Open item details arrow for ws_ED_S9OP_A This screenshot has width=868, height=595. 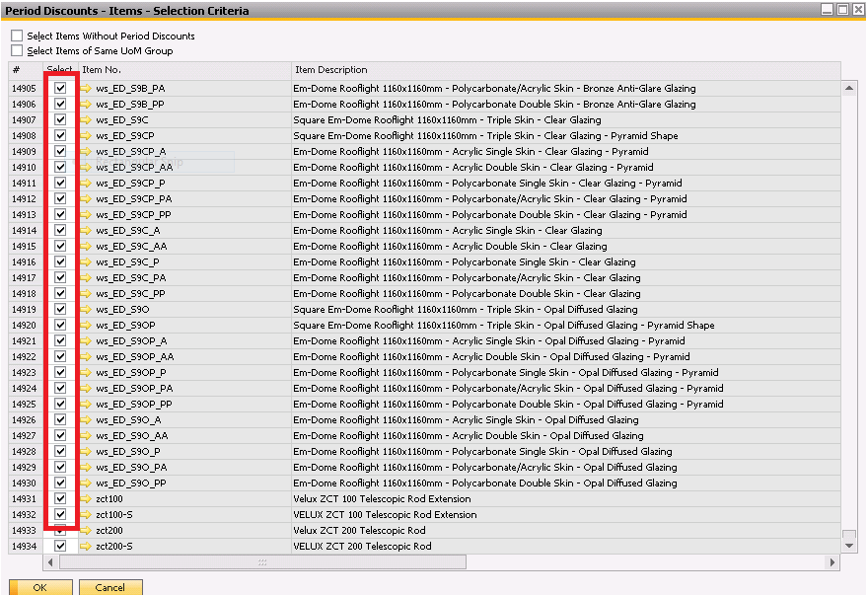coord(86,340)
